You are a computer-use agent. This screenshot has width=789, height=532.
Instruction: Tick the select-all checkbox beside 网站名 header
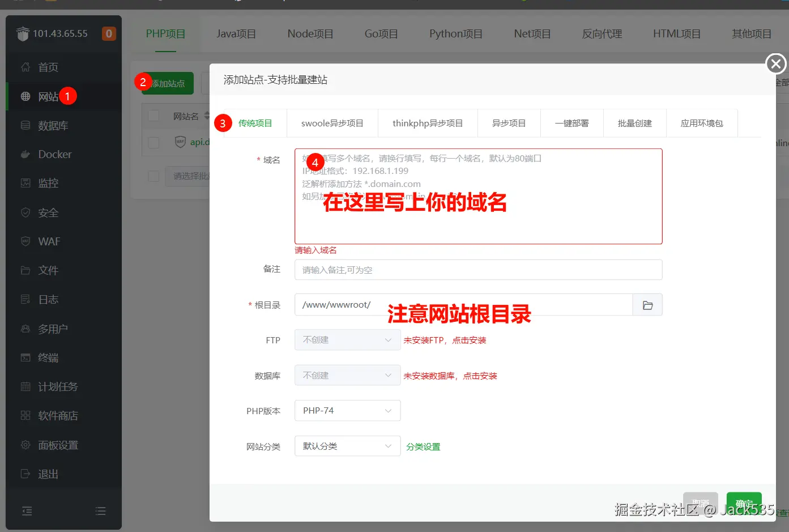coord(153,116)
